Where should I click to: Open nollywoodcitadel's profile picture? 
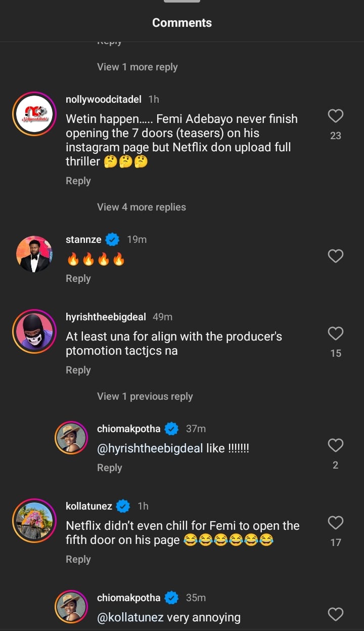(34, 114)
